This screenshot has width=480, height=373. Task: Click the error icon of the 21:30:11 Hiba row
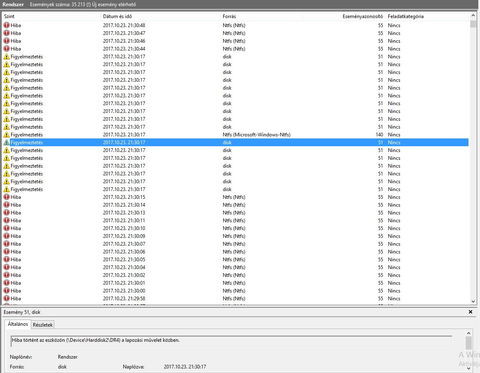point(6,220)
